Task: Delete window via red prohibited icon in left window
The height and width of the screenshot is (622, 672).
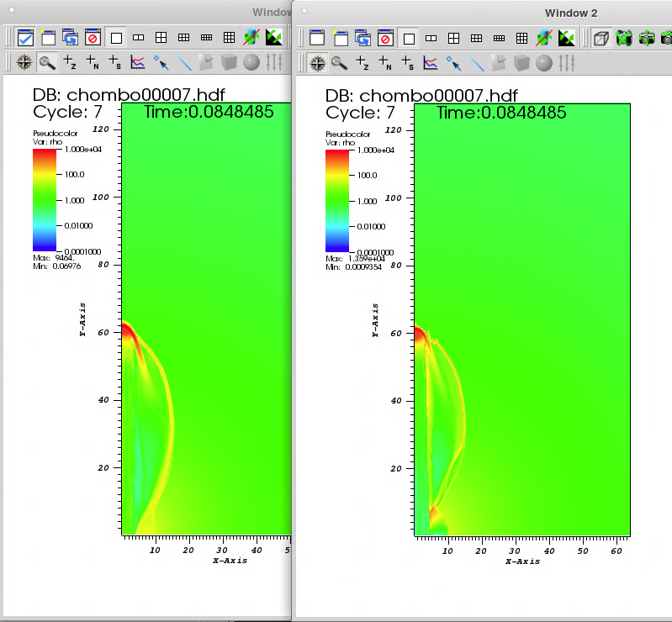Action: [x=93, y=38]
